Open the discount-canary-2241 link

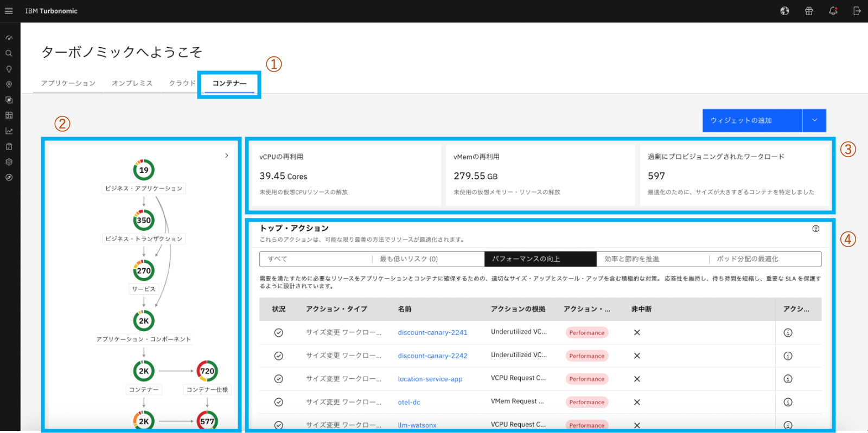(432, 333)
